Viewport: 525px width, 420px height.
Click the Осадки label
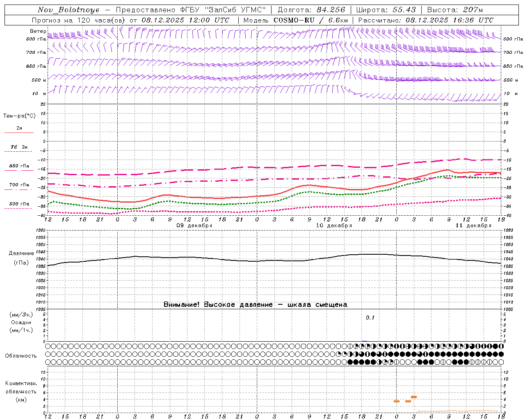pyautogui.click(x=21, y=322)
